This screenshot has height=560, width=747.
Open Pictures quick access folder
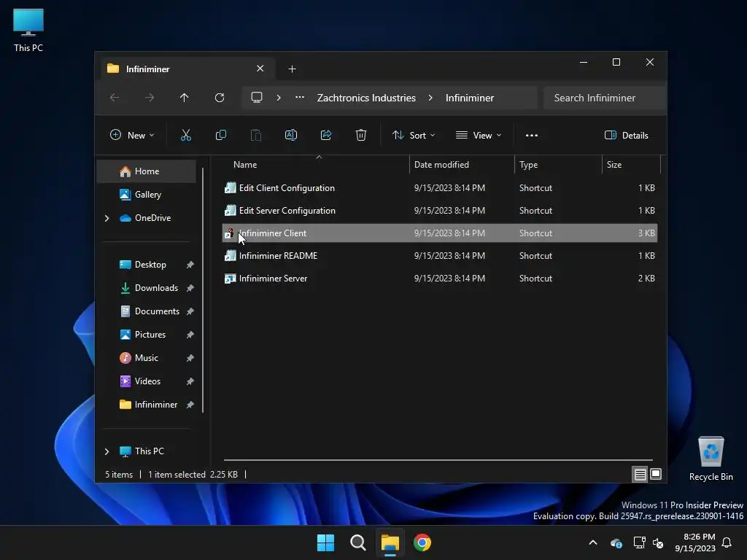tap(146, 334)
